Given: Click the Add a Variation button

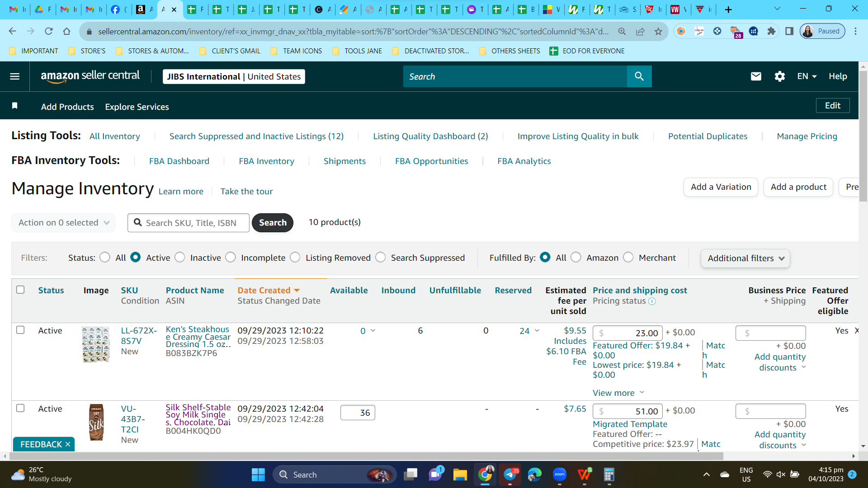Looking at the screenshot, I should point(721,187).
